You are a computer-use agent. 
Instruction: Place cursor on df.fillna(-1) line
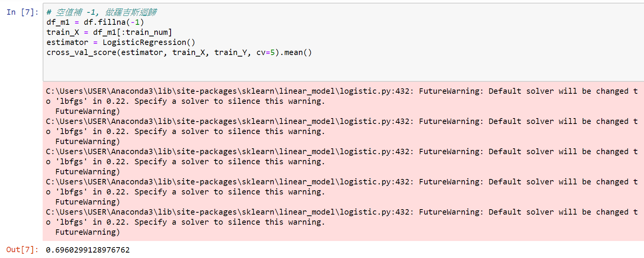click(x=95, y=22)
